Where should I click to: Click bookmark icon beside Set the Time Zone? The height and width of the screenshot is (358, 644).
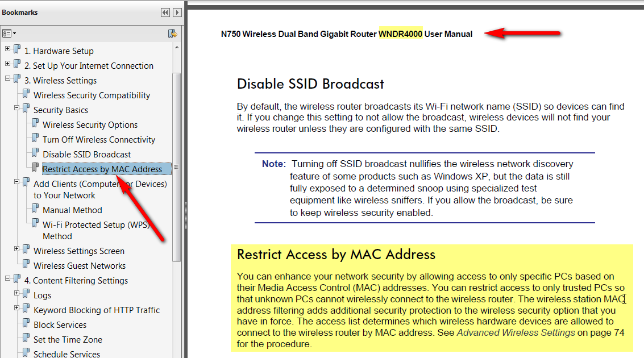(x=26, y=338)
